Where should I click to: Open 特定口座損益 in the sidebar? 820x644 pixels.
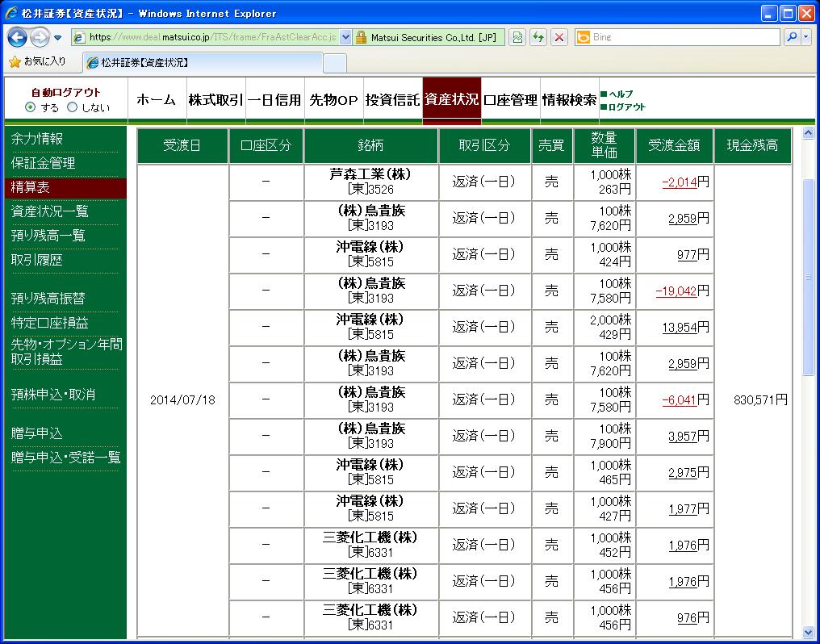coord(50,323)
